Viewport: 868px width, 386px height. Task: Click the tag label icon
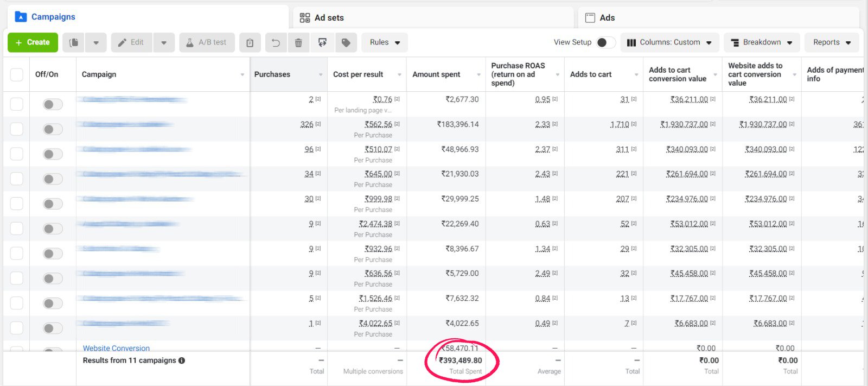[x=346, y=42]
